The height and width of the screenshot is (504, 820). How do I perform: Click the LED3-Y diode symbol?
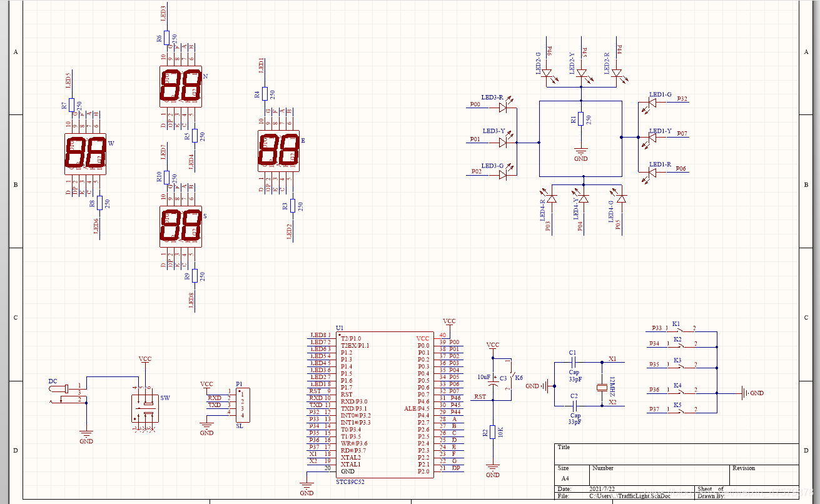[505, 142]
